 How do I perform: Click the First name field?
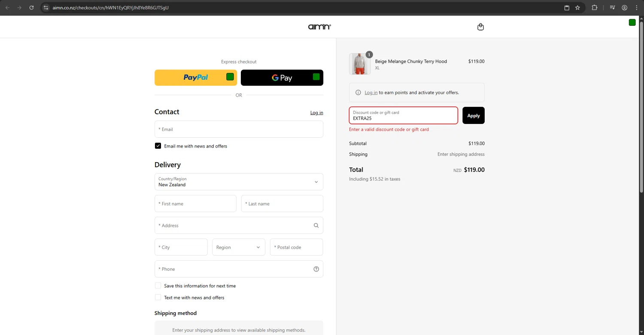pos(195,204)
